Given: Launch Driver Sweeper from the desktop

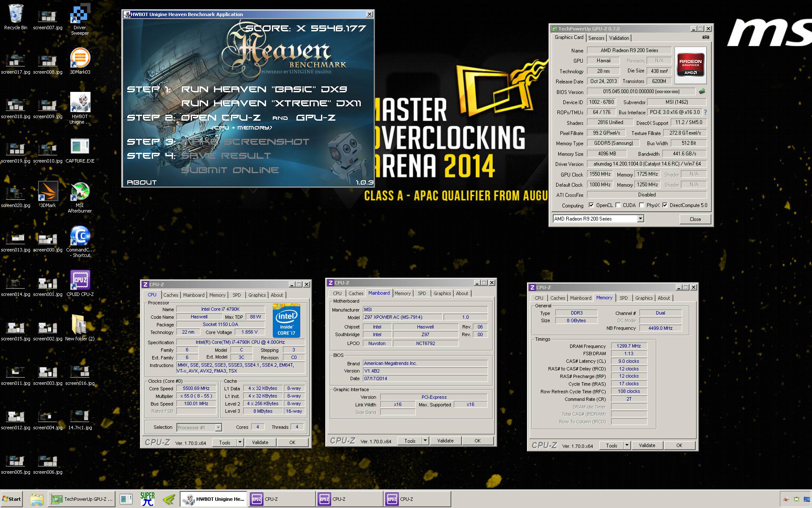Looking at the screenshot, I should (80, 20).
